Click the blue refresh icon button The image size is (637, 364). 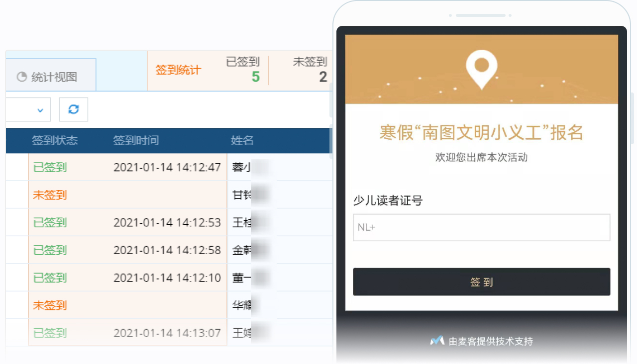(x=74, y=109)
